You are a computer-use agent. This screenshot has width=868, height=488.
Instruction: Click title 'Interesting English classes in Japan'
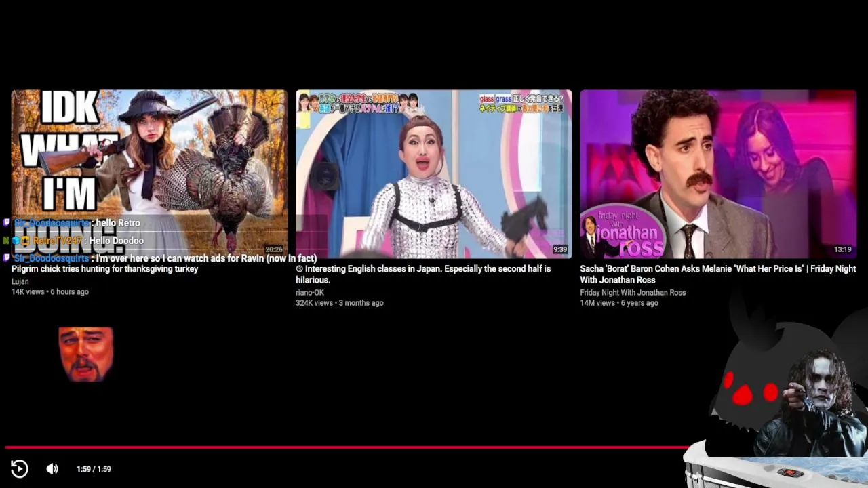point(423,274)
